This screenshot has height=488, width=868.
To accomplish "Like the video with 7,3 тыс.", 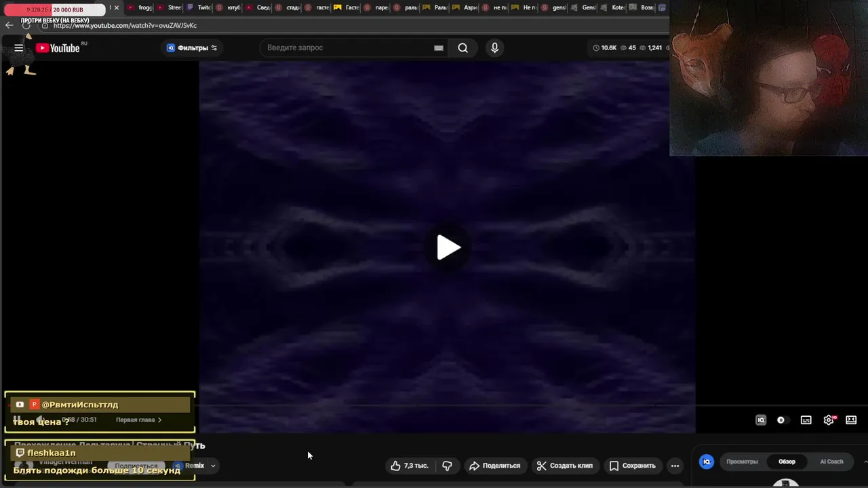I will coord(409,466).
